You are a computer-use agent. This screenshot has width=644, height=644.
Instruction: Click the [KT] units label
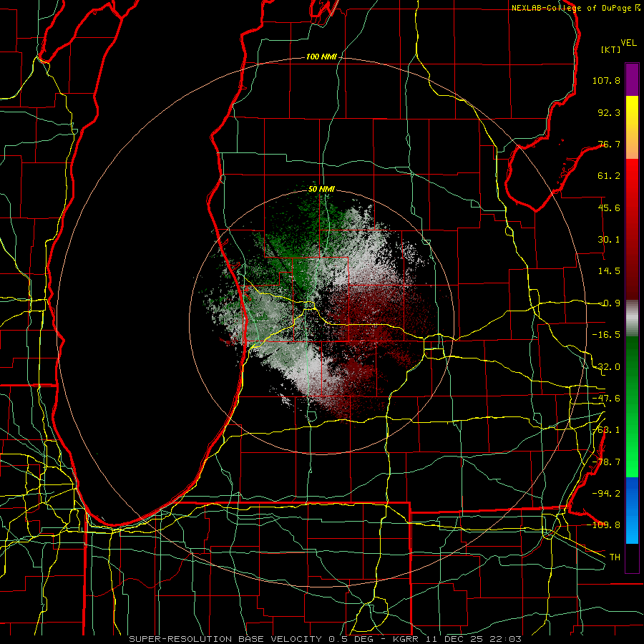611,49
